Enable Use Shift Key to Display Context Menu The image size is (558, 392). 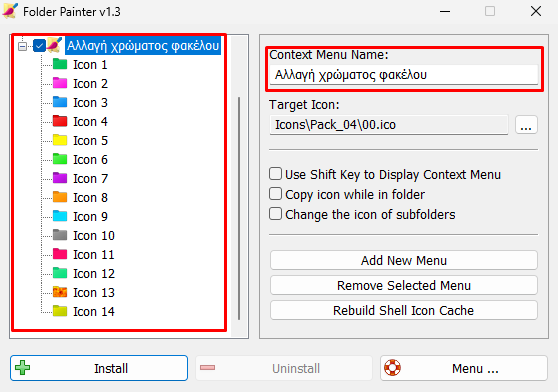pyautogui.click(x=275, y=174)
